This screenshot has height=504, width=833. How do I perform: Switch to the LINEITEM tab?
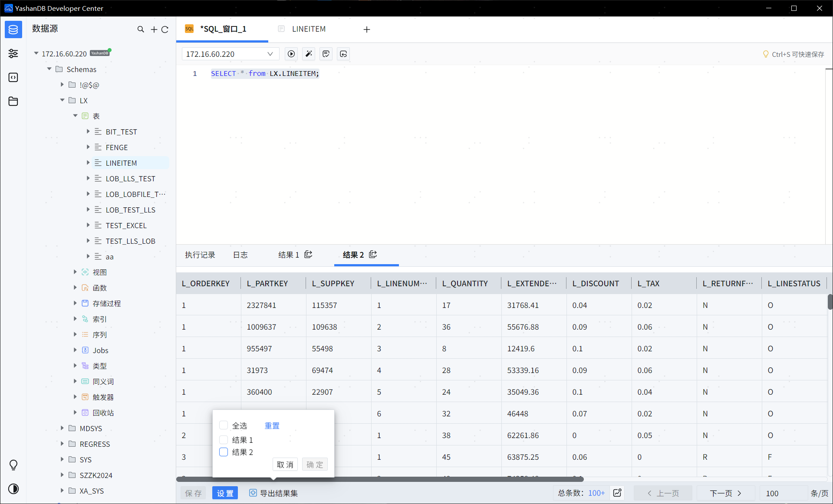[308, 29]
